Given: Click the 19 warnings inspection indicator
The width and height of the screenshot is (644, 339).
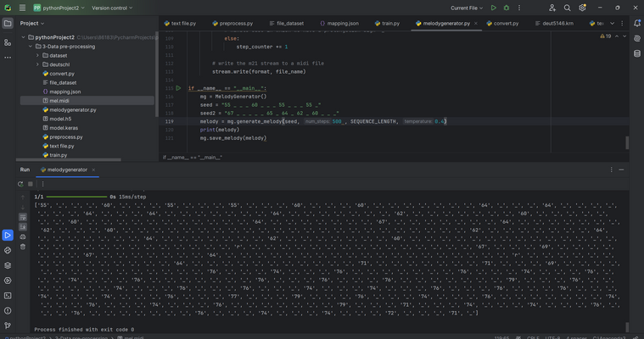Looking at the screenshot, I should (606, 36).
